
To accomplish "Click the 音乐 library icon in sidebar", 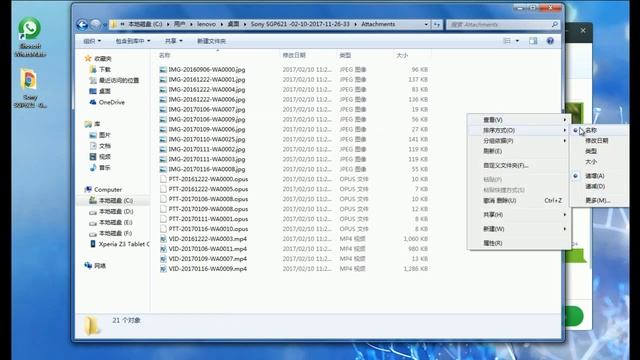I will tap(93, 167).
